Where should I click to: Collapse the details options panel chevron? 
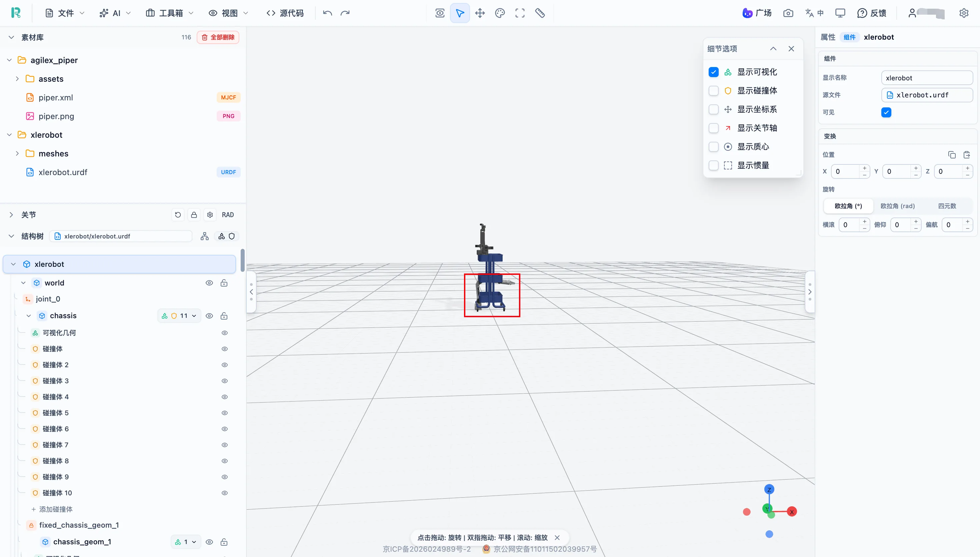pyautogui.click(x=773, y=49)
